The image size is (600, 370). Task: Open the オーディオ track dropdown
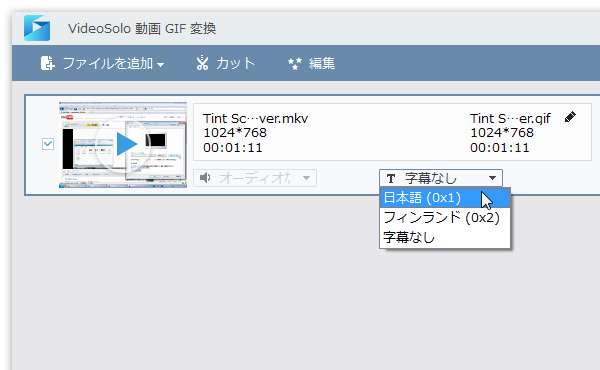tap(255, 178)
